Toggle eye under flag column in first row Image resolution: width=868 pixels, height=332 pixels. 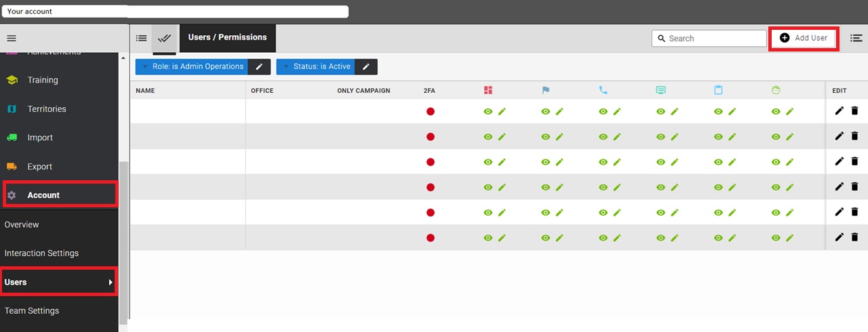546,111
